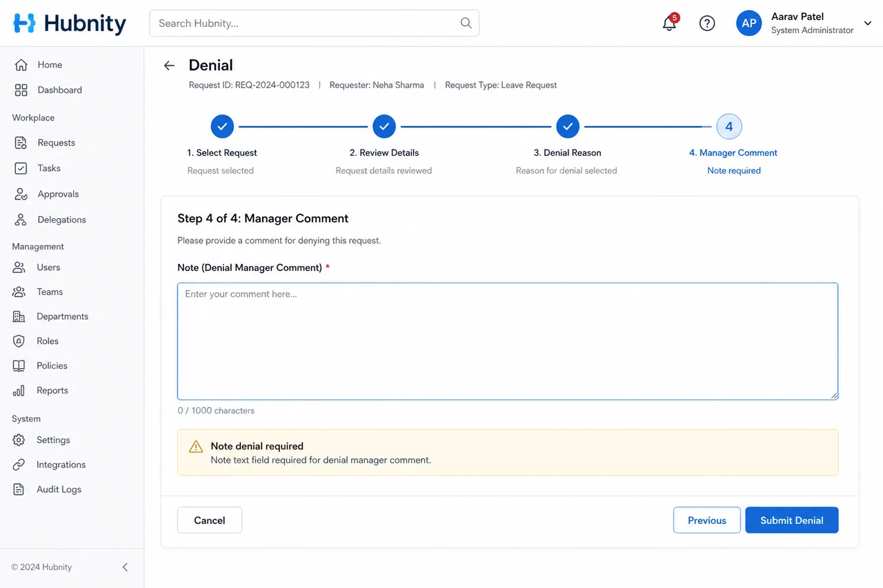The width and height of the screenshot is (883, 588).
Task: Click the Denial page title
Action: [x=211, y=65]
